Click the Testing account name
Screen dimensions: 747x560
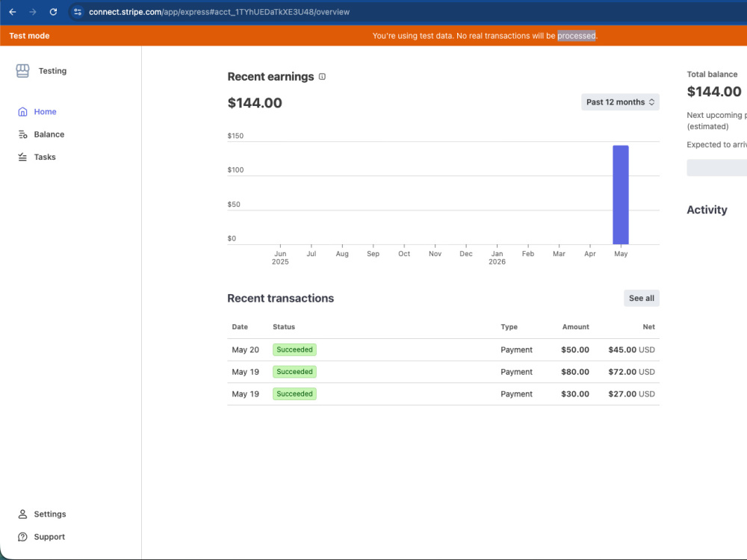[52, 71]
